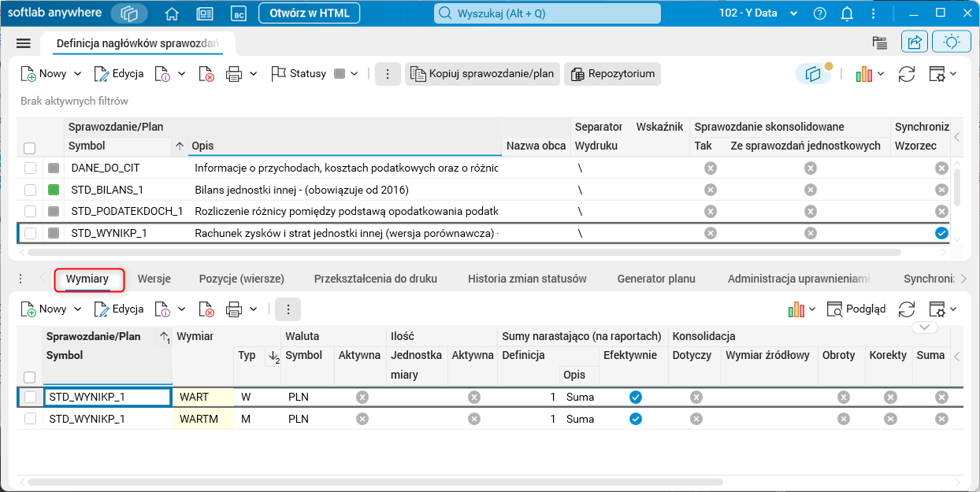The height and width of the screenshot is (492, 980).
Task: Expand the 102 - Y Data company dropdown
Action: (793, 13)
